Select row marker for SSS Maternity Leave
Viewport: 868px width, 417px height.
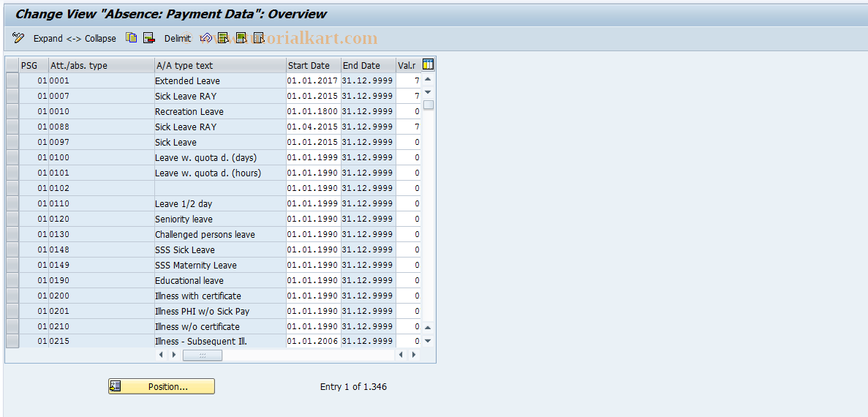[12, 266]
